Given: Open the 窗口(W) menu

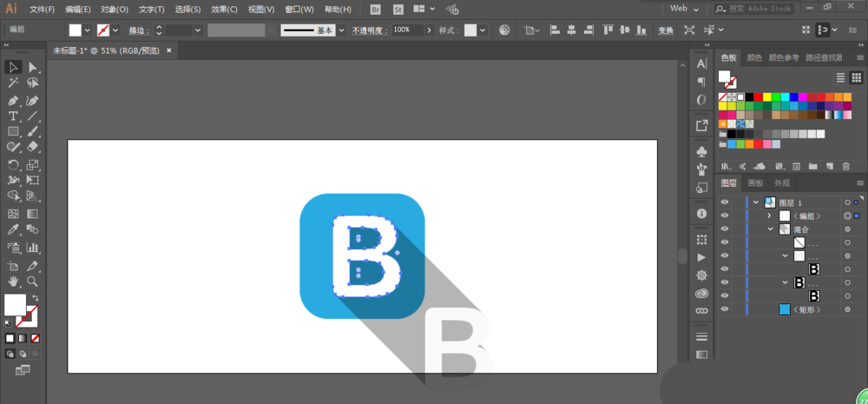Looking at the screenshot, I should [x=299, y=10].
